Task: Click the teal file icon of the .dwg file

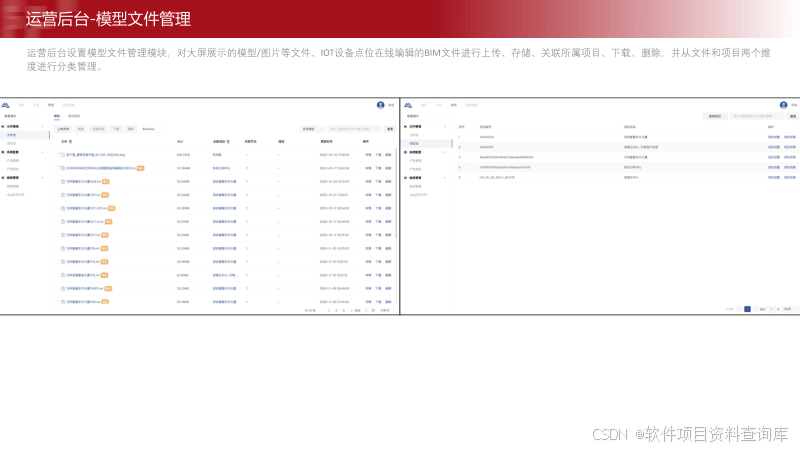Action: (63, 155)
